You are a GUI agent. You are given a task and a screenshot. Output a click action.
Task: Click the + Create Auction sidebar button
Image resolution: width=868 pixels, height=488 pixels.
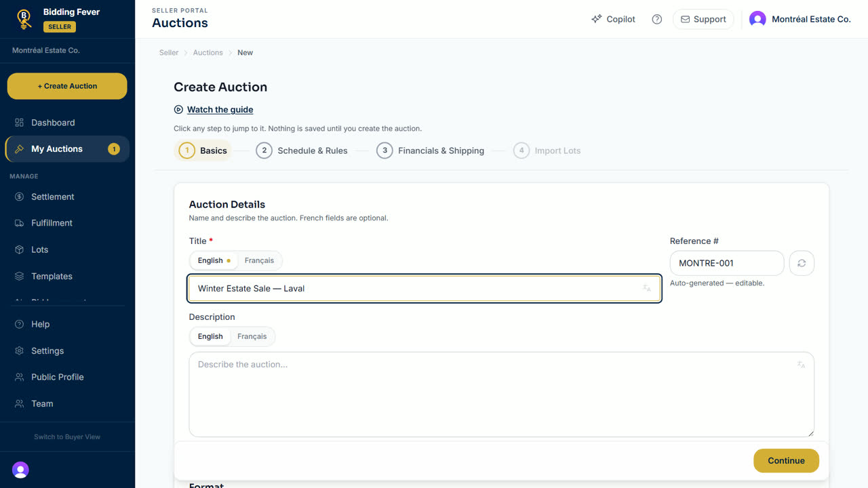click(x=67, y=86)
